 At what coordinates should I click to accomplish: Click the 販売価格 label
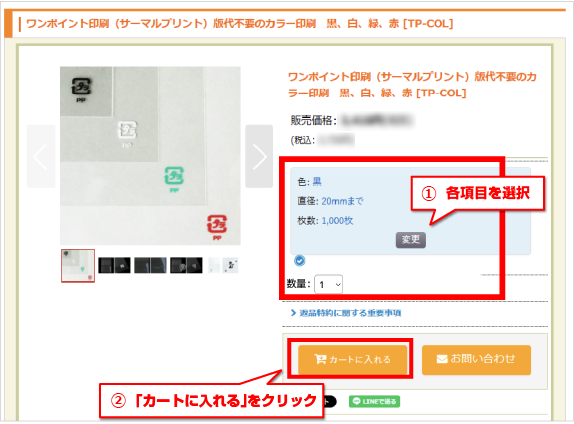click(x=313, y=120)
